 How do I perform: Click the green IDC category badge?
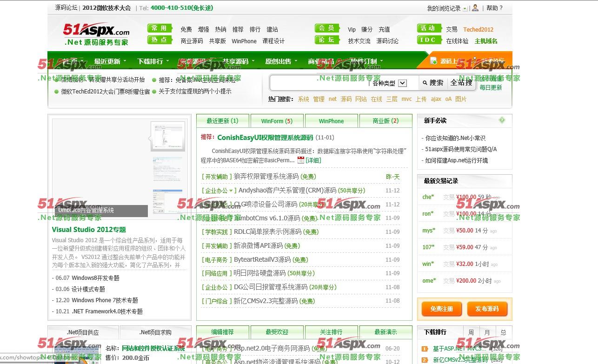tap(429, 40)
